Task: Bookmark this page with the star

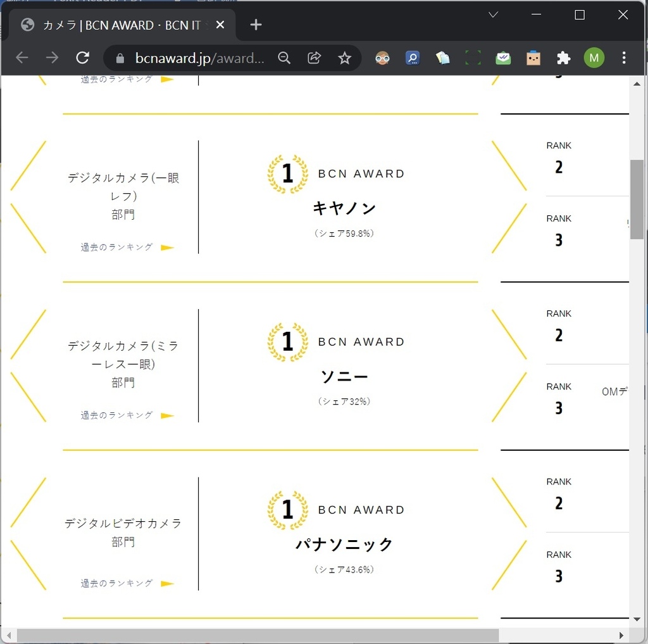Action: [344, 58]
